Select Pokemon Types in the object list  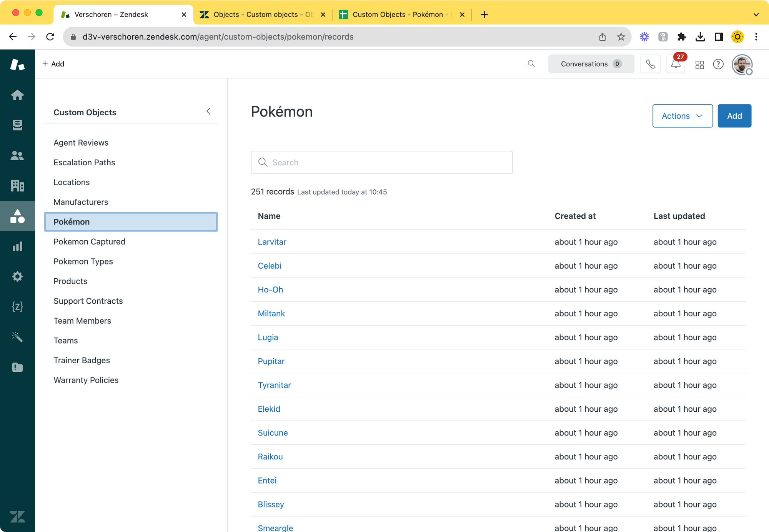[83, 261]
